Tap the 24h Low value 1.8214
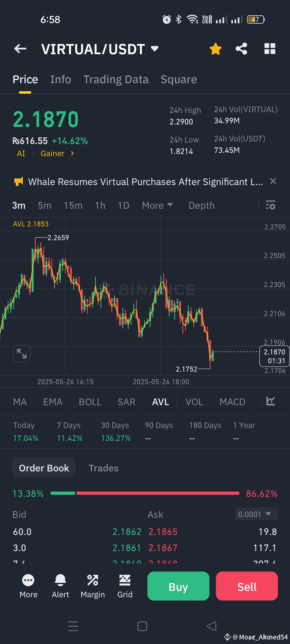Viewport: 290px width, 644px height. [x=181, y=151]
